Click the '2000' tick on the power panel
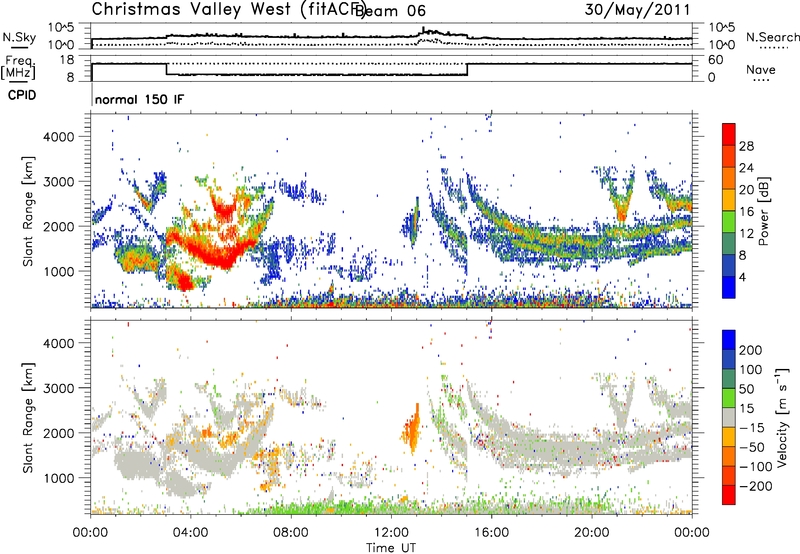The height and width of the screenshot is (554, 800). point(58,226)
